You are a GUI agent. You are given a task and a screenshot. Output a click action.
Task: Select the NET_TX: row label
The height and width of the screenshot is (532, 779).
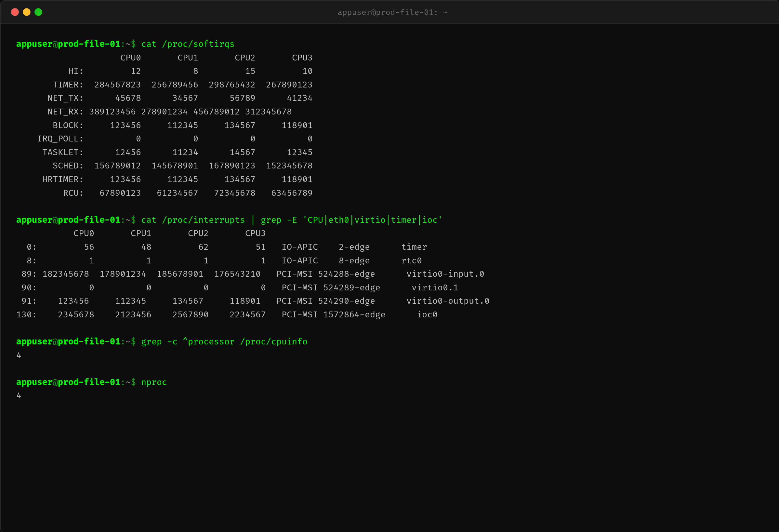(65, 98)
